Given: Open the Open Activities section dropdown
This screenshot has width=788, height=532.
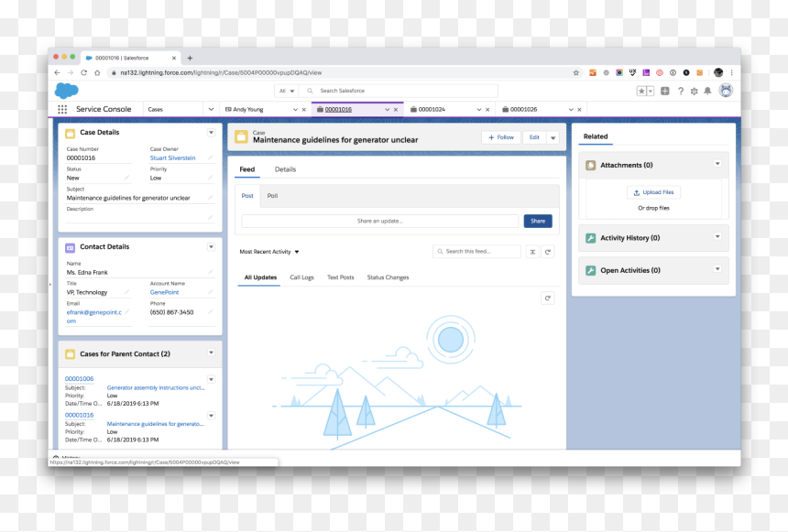Looking at the screenshot, I should pos(717,269).
